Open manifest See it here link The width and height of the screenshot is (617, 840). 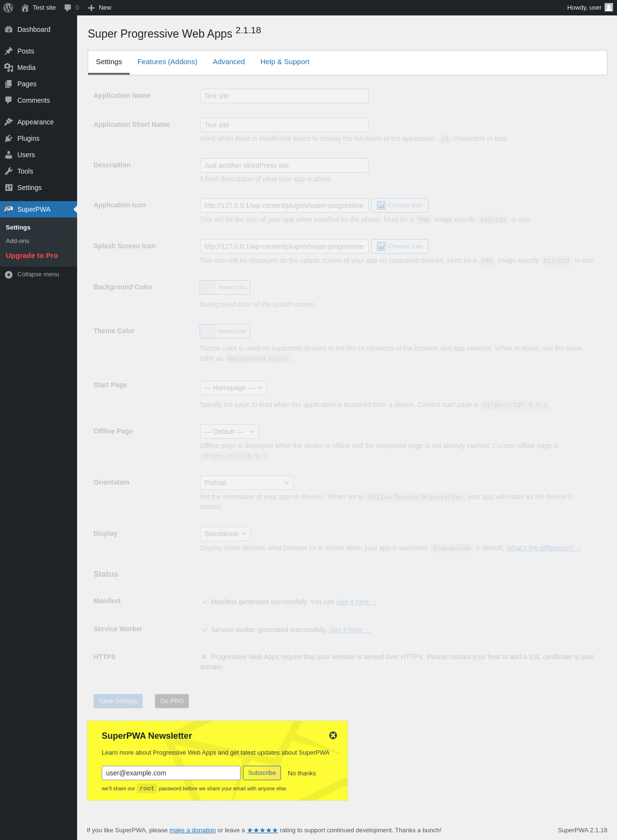click(357, 602)
